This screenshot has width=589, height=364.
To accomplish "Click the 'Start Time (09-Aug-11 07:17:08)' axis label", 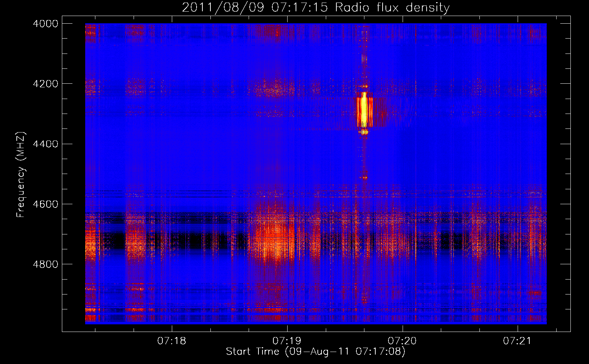I will pos(316,352).
